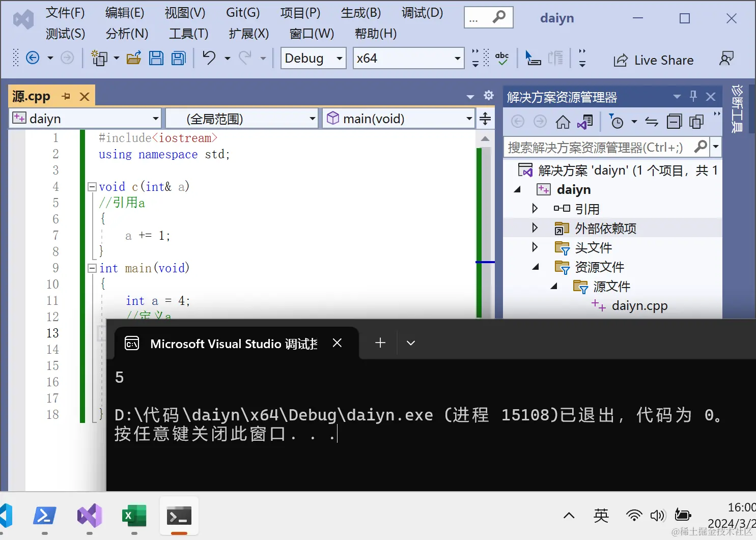Open the Git(G) menu
The image size is (756, 540).
[243, 13]
